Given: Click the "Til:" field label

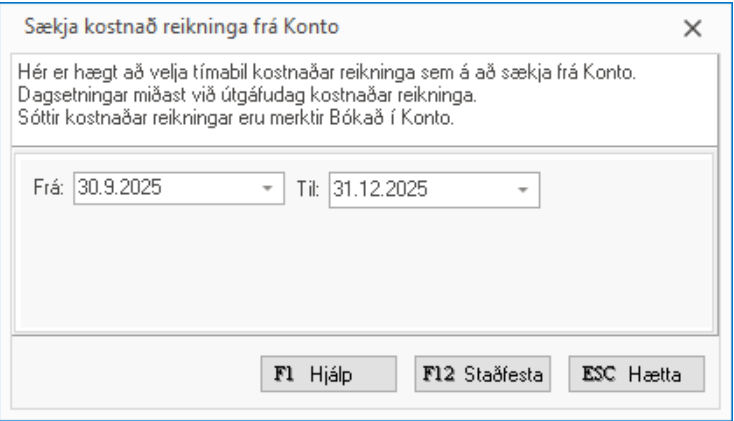Looking at the screenshot, I should coord(307,188).
